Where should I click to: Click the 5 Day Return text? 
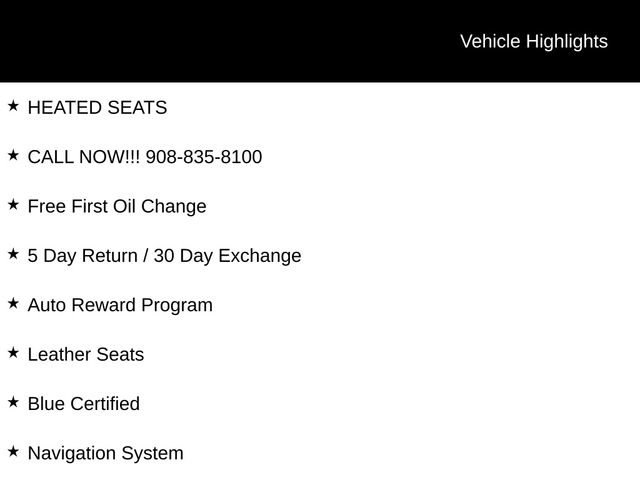[x=82, y=255]
